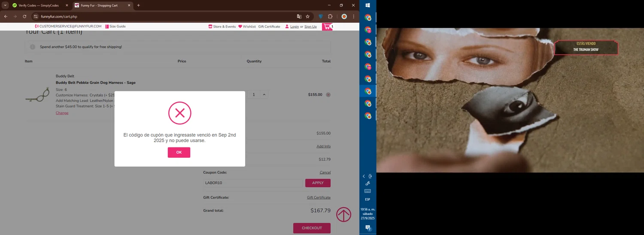The width and height of the screenshot is (644, 235).
Task: Open the Chrome three-dot menu
Action: click(x=354, y=17)
